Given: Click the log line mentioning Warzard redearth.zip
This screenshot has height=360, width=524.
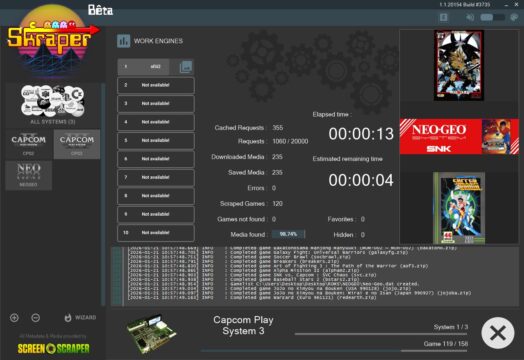Looking at the screenshot, I should (x=252, y=297).
